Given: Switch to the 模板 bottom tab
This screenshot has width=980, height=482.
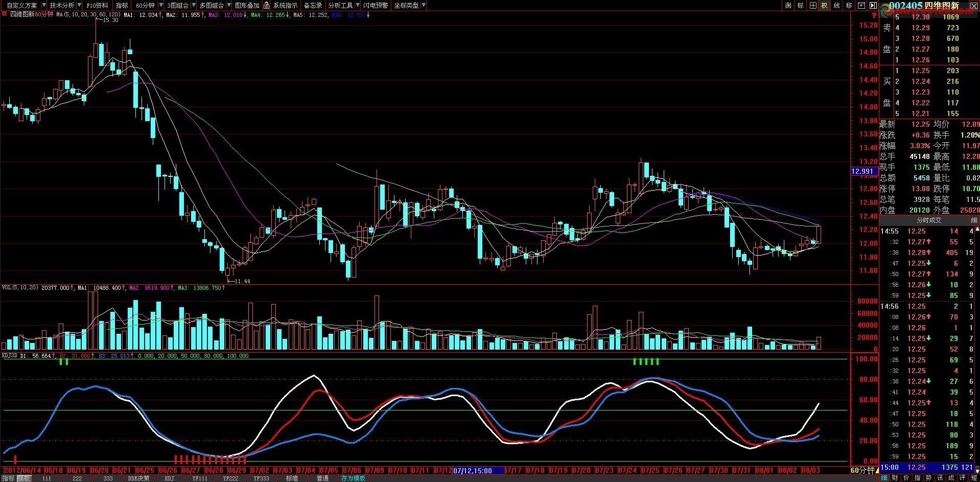Looking at the screenshot, I should point(24,478).
